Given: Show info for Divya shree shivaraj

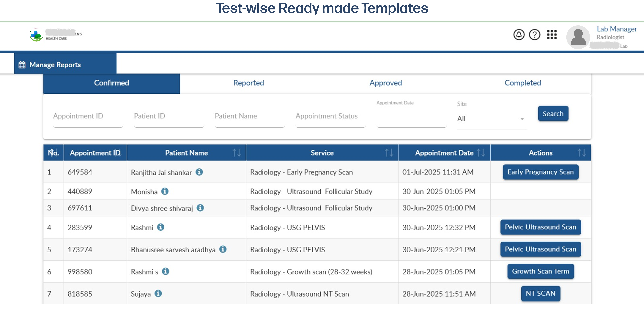Looking at the screenshot, I should [200, 208].
